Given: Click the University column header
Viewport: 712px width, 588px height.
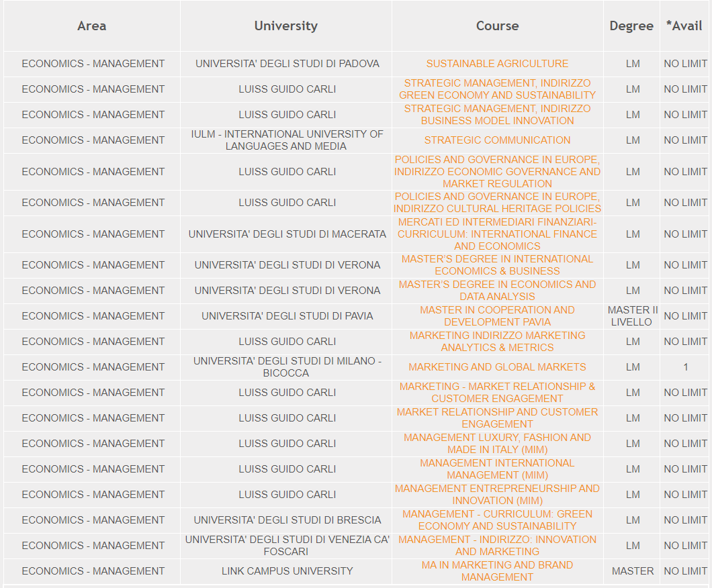Looking at the screenshot, I should coord(286,26).
